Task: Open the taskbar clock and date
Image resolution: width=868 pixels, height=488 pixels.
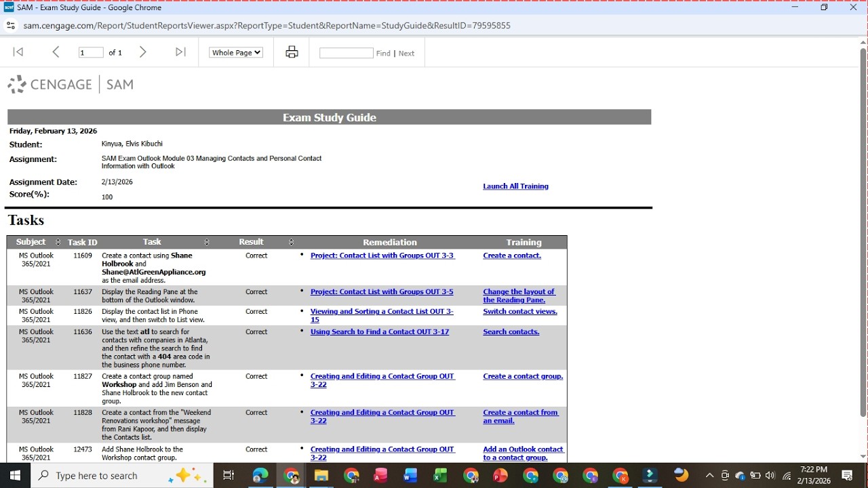Action: point(814,475)
